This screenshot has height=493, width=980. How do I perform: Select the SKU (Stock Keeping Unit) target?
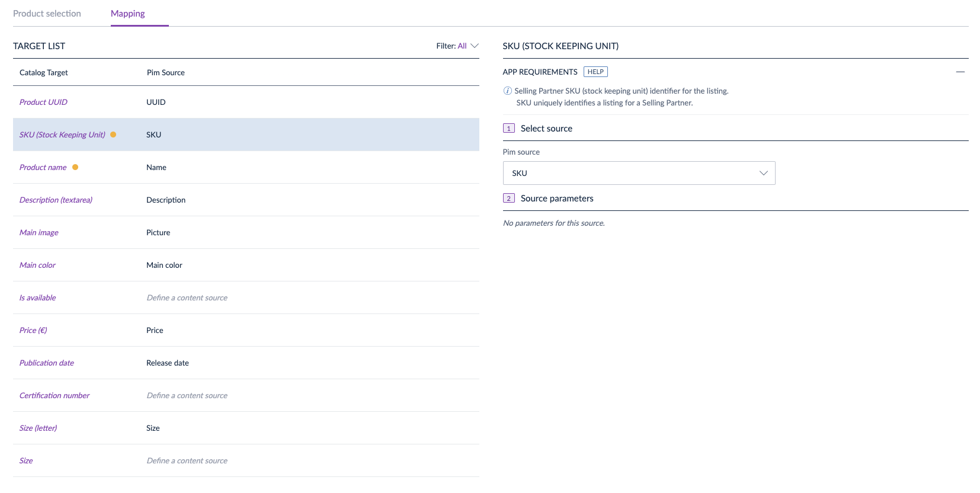[62, 135]
